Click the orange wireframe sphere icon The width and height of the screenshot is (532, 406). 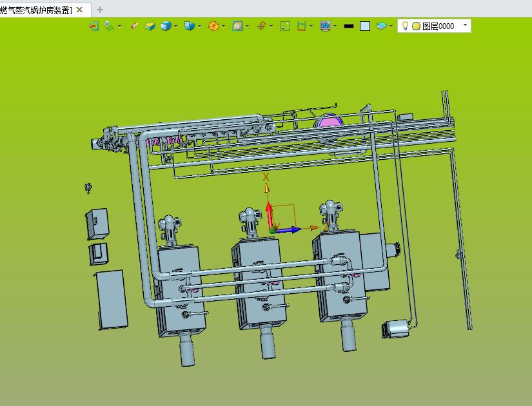pyautogui.click(x=213, y=26)
